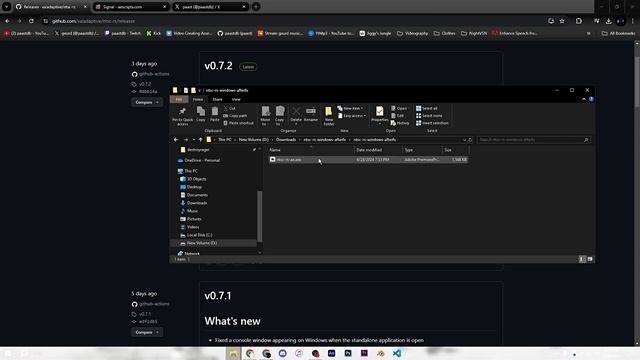
Task: Switch to the Home ribbon tab
Action: point(198,99)
